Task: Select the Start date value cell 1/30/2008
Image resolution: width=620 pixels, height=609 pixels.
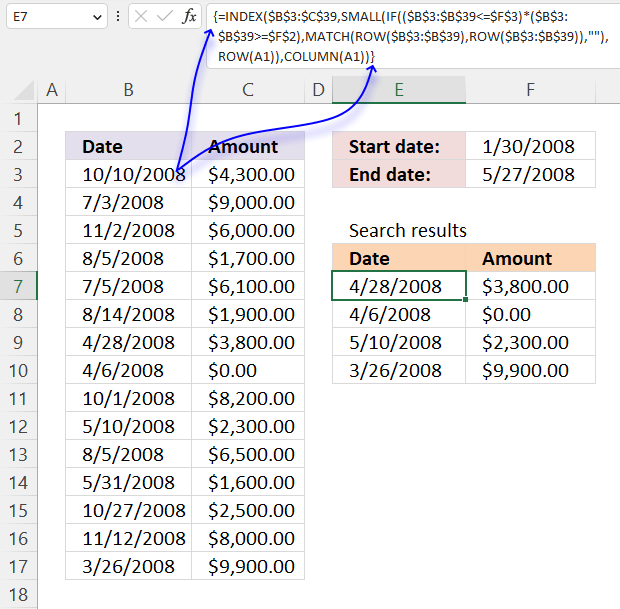Action: point(530,147)
